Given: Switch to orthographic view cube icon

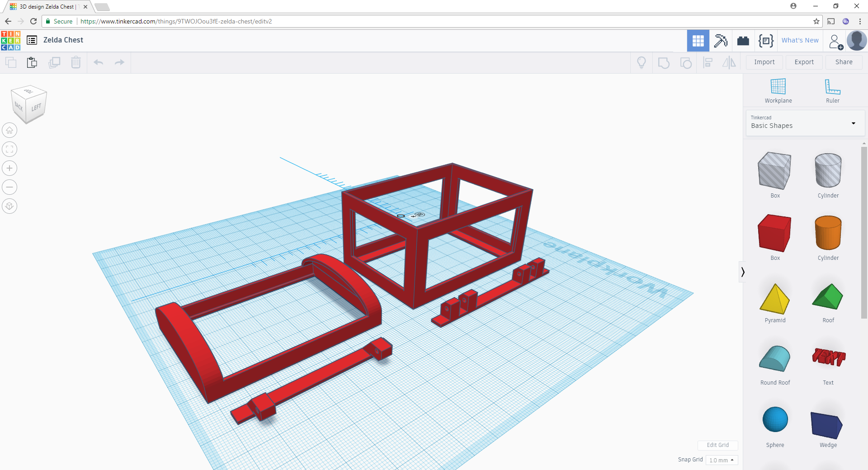Looking at the screenshot, I should (x=9, y=206).
